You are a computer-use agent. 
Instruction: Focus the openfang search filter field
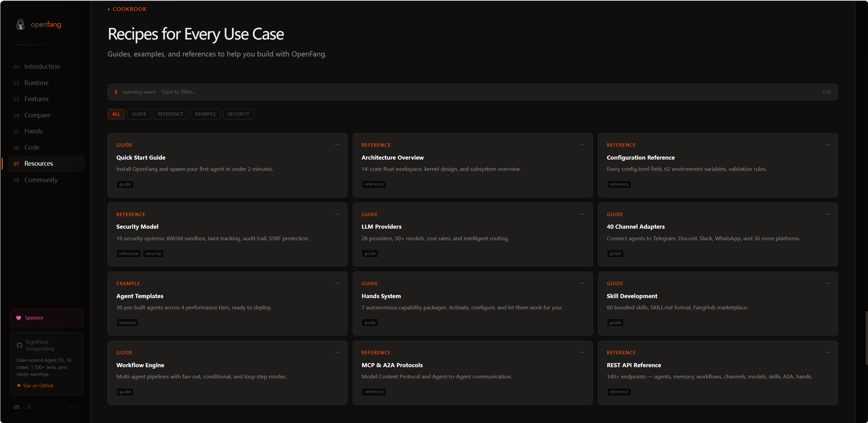coord(472,92)
